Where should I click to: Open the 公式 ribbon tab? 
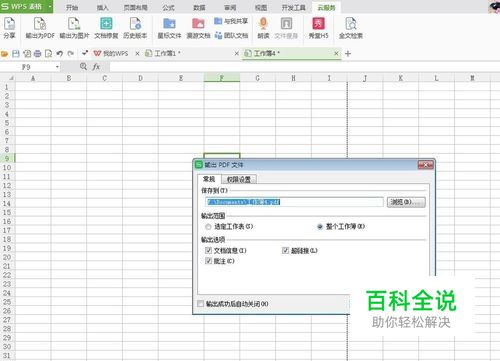[168, 7]
